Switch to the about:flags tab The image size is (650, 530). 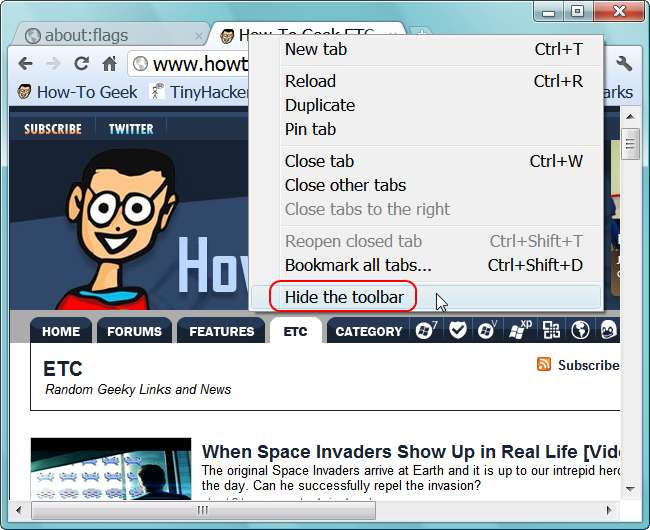(x=110, y=35)
